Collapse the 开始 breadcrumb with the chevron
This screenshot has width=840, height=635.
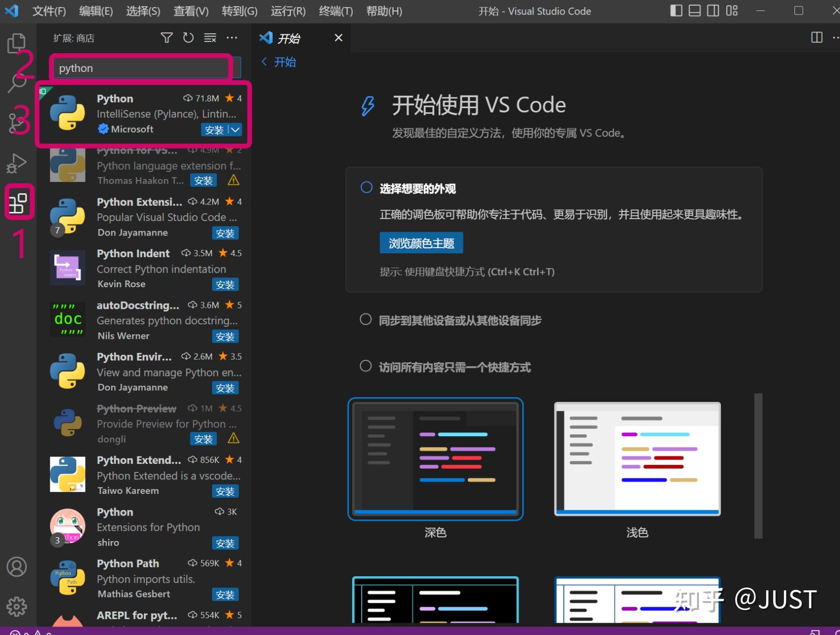click(x=264, y=62)
